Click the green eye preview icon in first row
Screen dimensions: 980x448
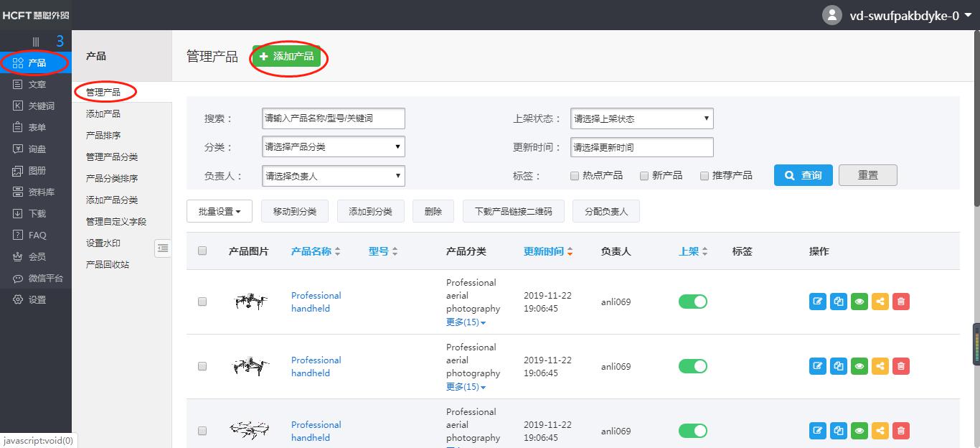pos(859,302)
